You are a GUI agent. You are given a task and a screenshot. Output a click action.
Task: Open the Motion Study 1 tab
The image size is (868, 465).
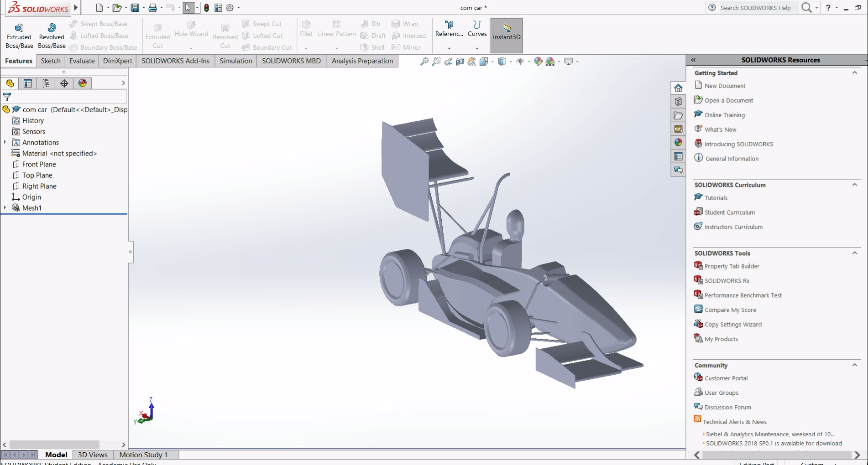tap(144, 455)
